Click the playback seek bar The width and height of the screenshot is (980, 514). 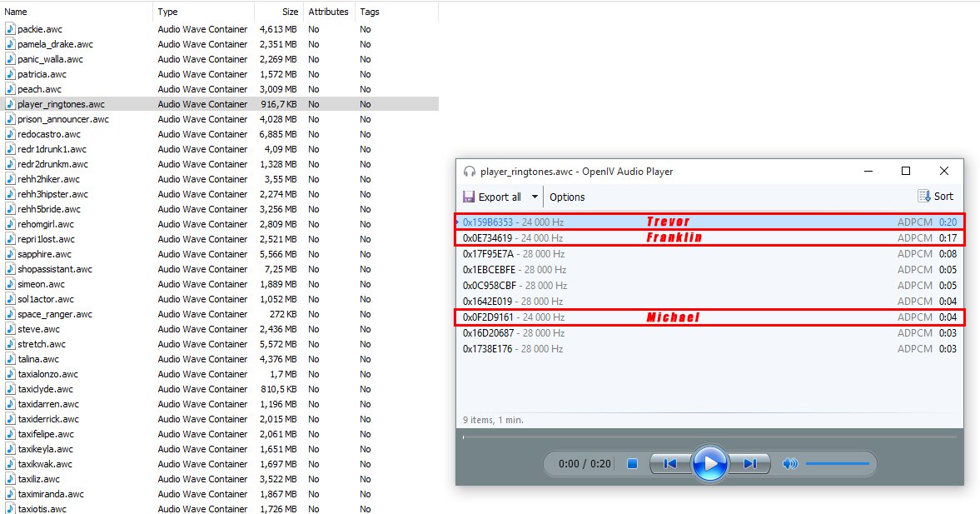coord(709,437)
